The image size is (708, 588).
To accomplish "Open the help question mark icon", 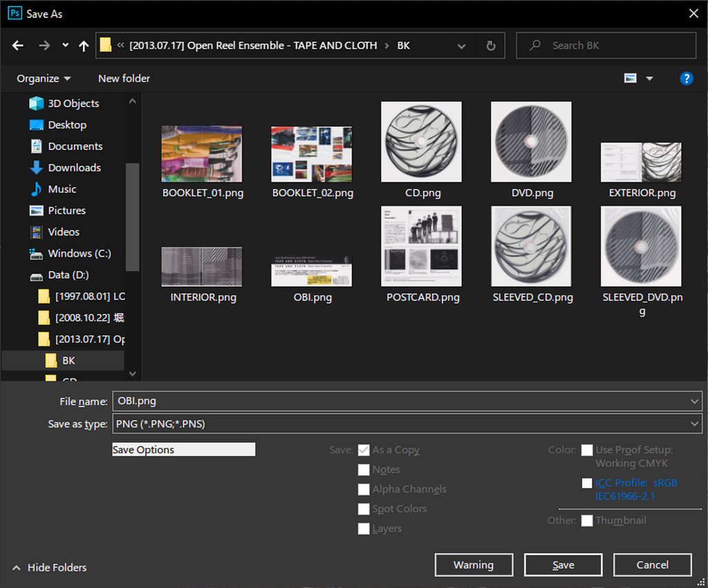I will tap(686, 78).
